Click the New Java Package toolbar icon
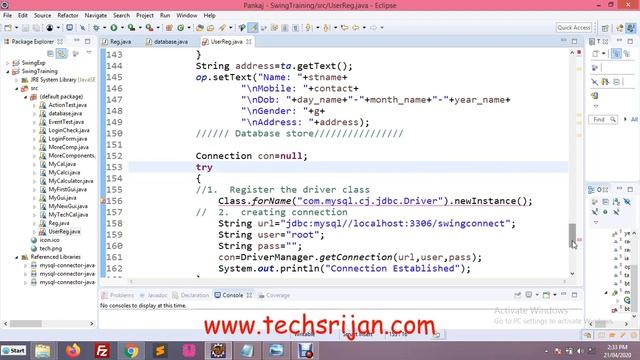 pyautogui.click(x=169, y=28)
